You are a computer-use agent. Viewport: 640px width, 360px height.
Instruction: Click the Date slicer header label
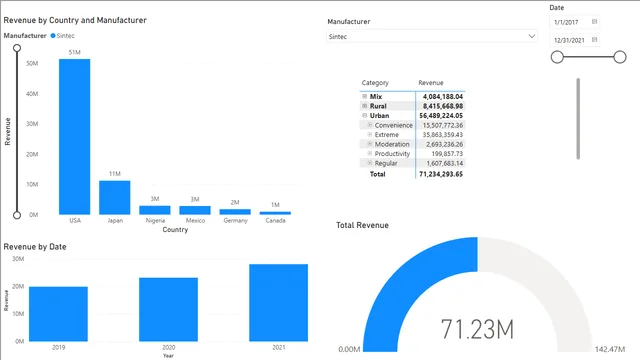coord(556,7)
